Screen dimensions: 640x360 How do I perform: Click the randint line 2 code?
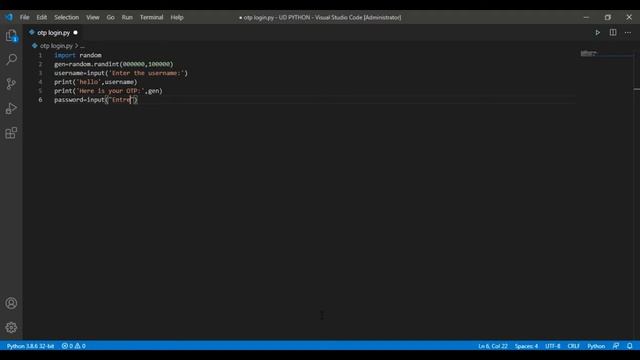point(113,64)
